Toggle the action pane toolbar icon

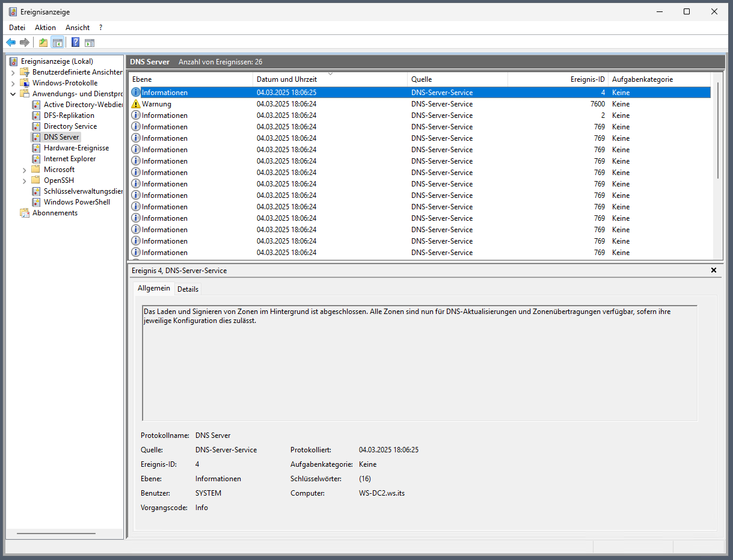tap(90, 43)
